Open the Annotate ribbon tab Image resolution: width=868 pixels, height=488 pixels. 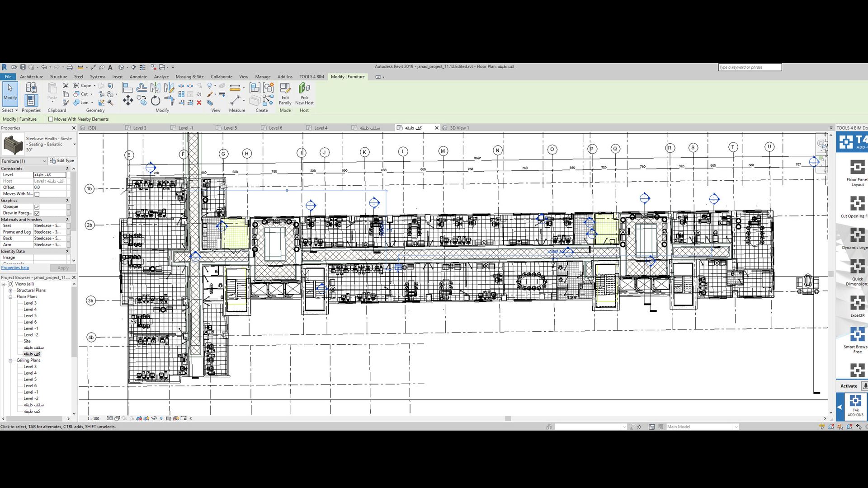(x=138, y=77)
